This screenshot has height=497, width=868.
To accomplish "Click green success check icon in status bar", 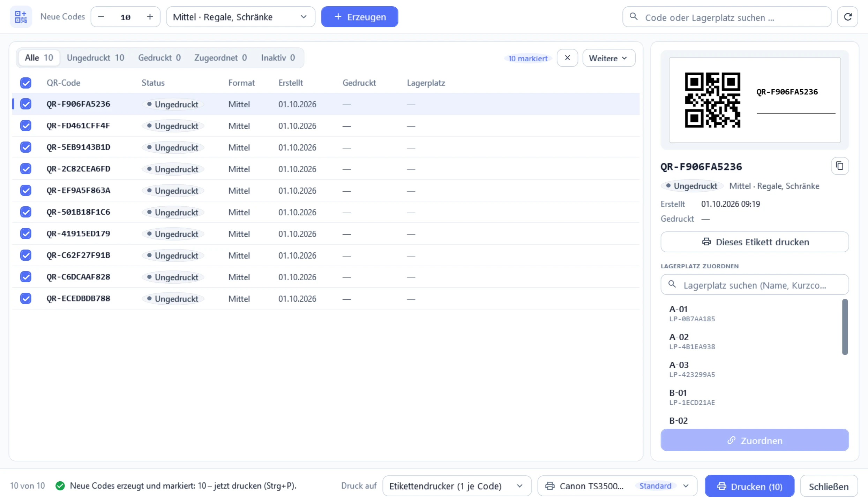I will point(60,485).
